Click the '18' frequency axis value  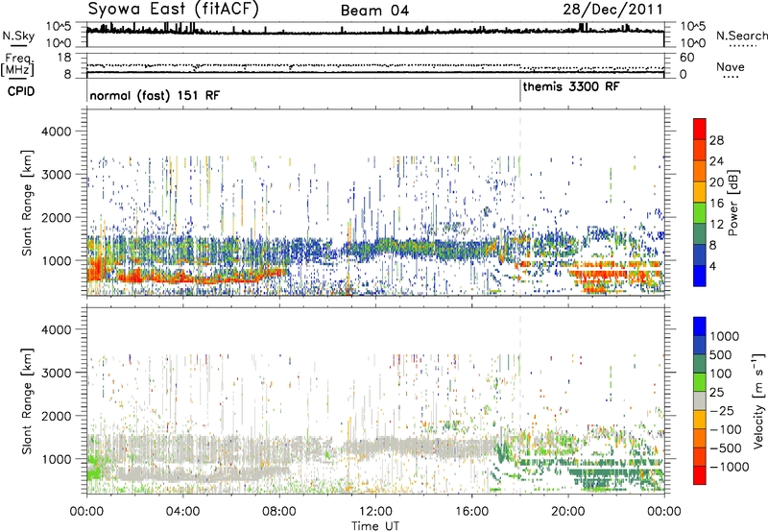tap(64, 58)
